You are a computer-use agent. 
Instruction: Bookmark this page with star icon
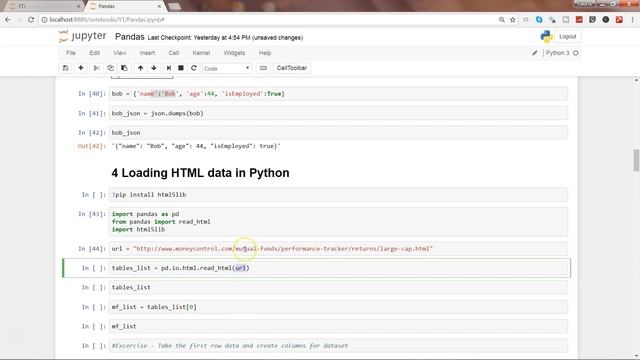point(513,20)
